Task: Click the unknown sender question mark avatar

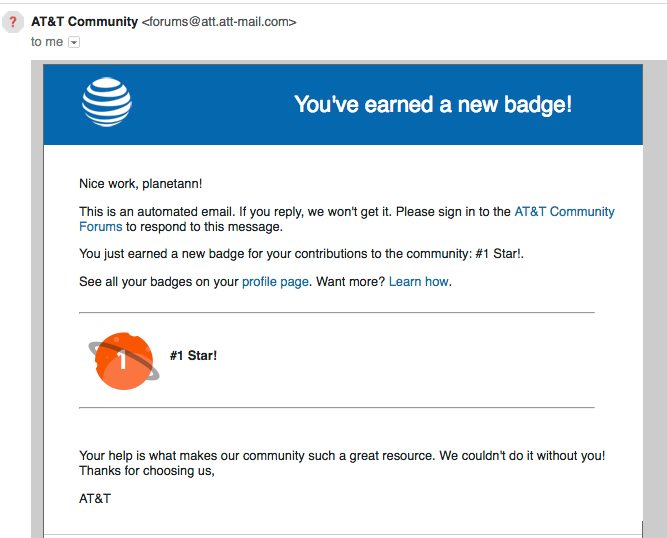Action: click(x=14, y=22)
